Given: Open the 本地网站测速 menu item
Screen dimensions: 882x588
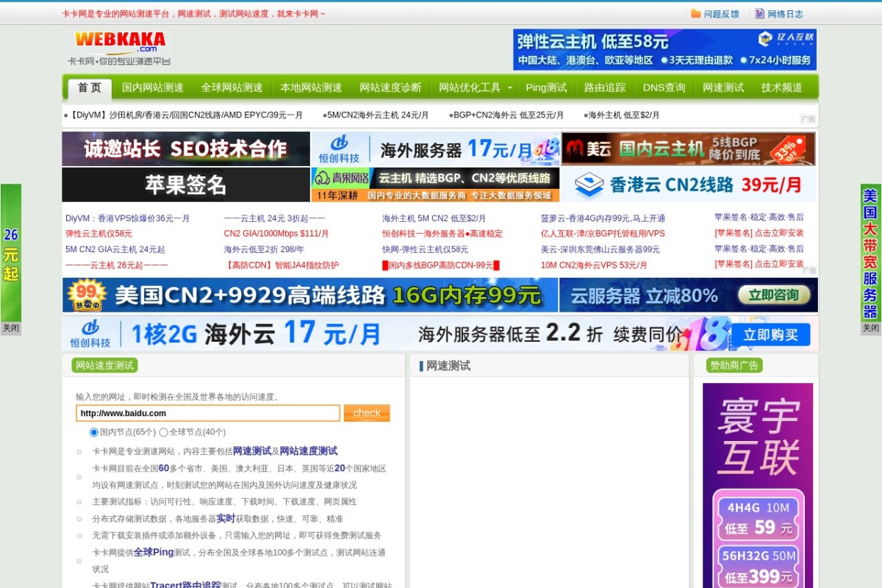Looking at the screenshot, I should click(x=312, y=87).
